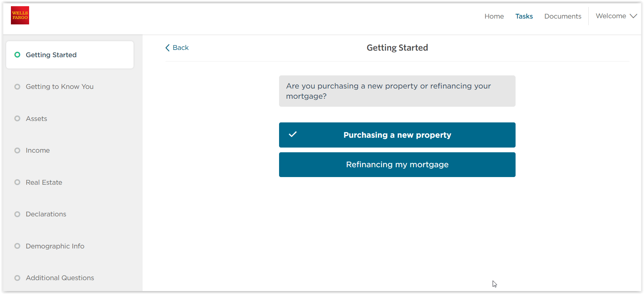Click the Getting Started heading card
Viewport: 644px width, 294px height.
click(x=69, y=55)
